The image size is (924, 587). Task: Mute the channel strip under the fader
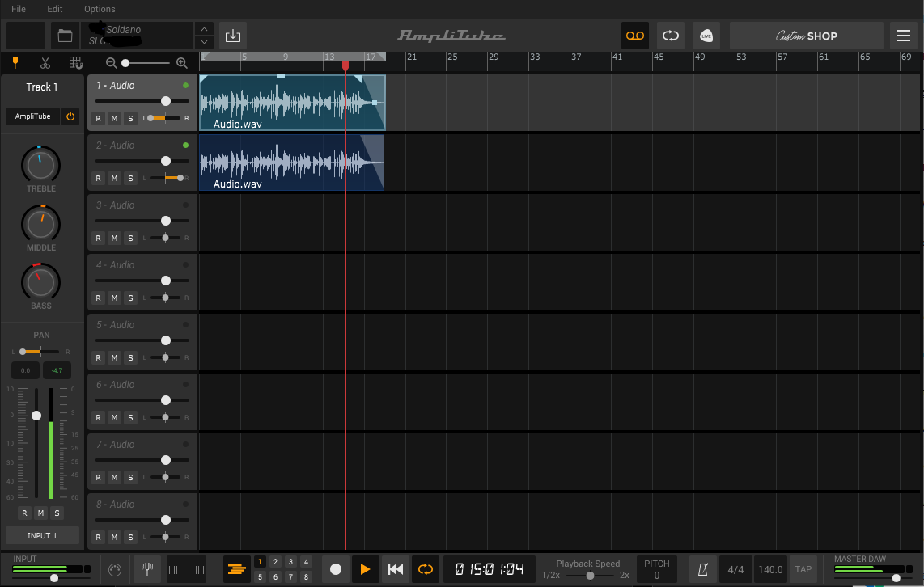pos(40,513)
